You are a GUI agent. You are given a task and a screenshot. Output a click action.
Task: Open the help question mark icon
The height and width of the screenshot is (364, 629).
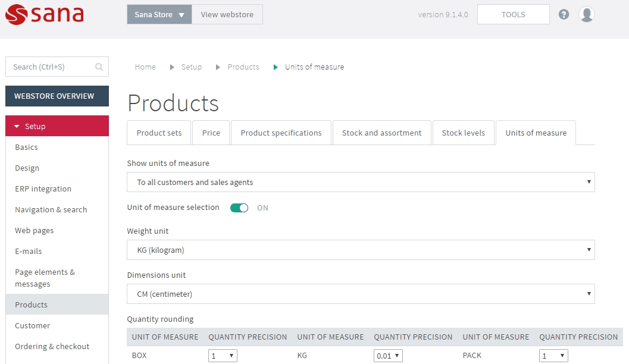(x=564, y=14)
